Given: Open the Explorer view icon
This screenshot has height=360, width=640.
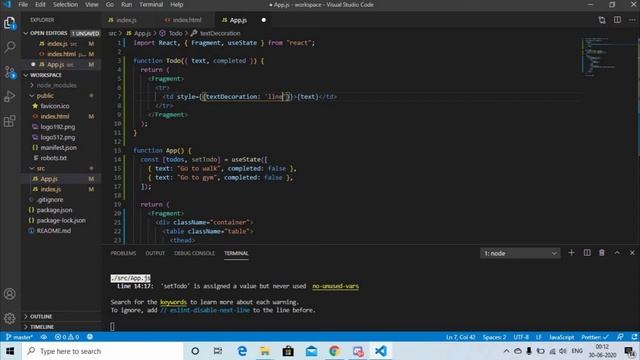Looking at the screenshot, I should [x=9, y=23].
